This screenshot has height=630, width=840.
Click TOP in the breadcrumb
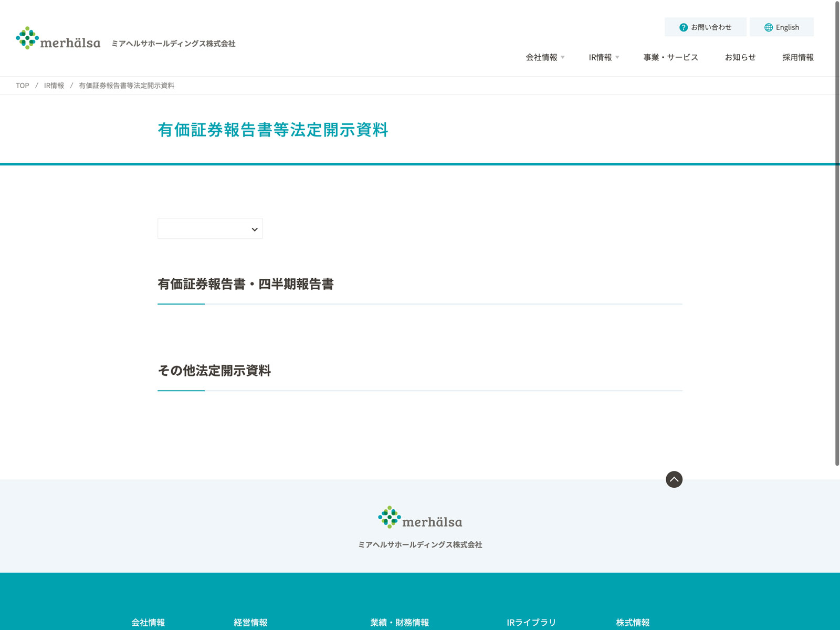22,86
